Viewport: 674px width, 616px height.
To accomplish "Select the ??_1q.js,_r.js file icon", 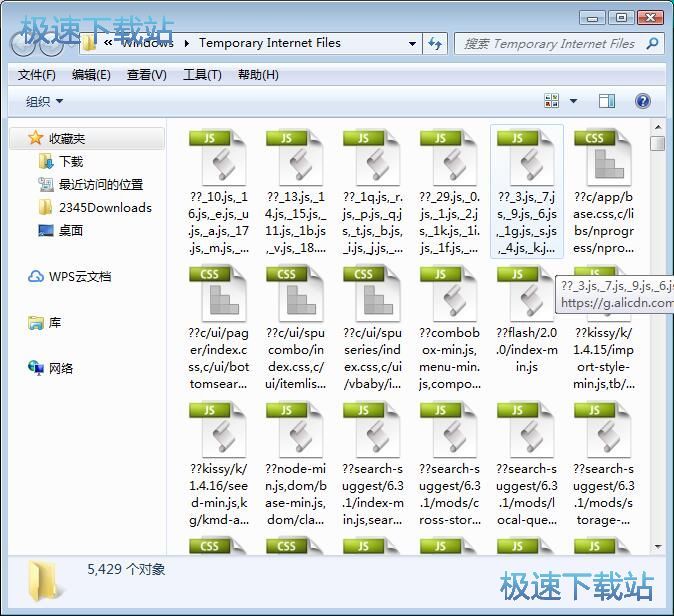I will point(372,157).
